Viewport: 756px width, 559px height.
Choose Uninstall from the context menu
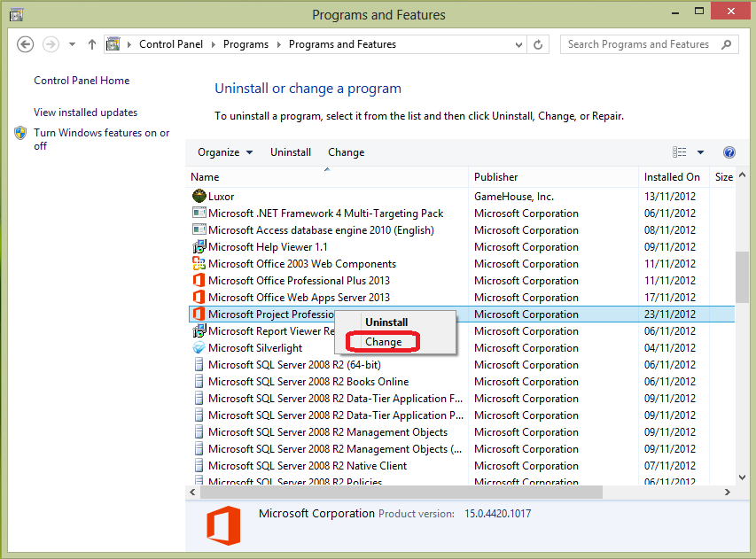[386, 322]
